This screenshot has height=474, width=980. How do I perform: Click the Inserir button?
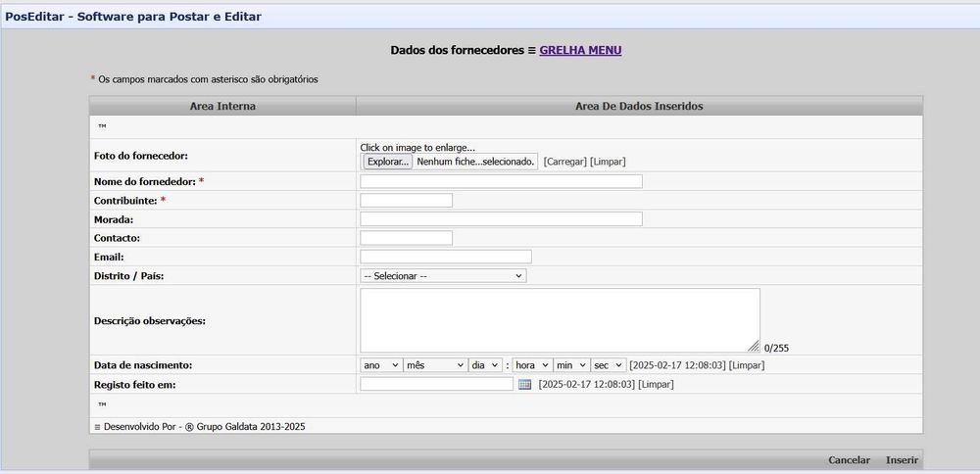[902, 459]
